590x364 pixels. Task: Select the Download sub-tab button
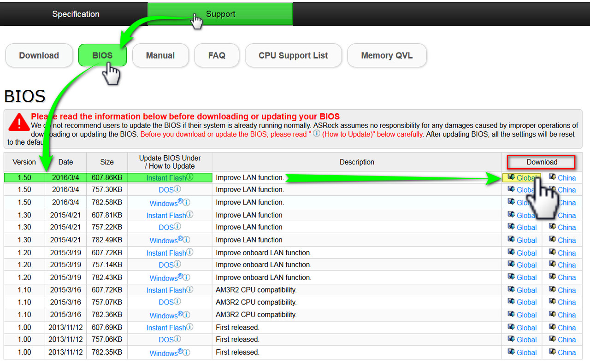tap(39, 55)
